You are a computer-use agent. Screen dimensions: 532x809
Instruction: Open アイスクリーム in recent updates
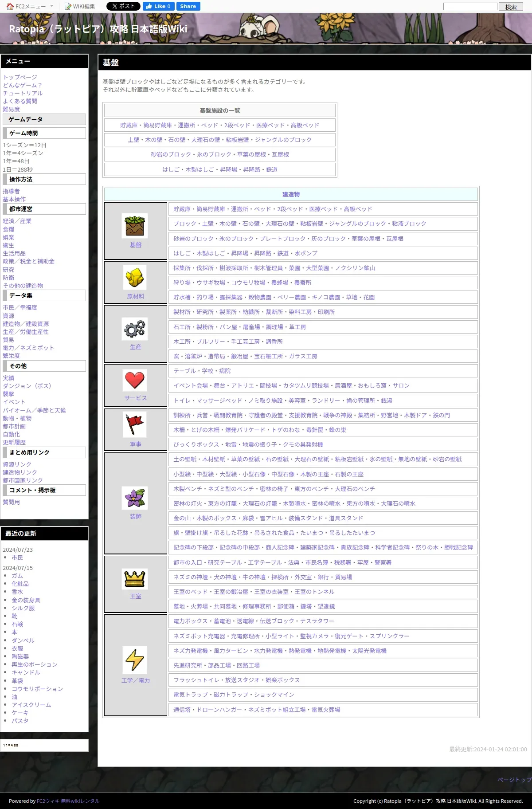[x=31, y=705]
